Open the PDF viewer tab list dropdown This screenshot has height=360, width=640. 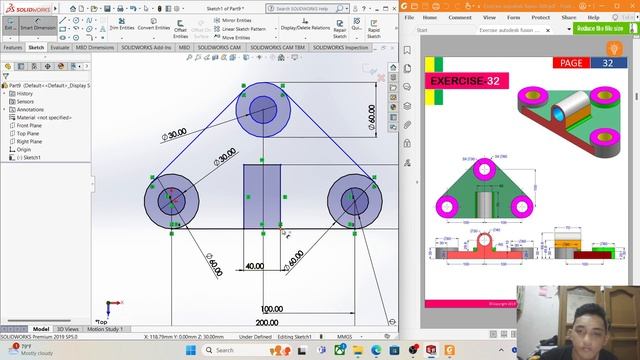click(569, 29)
